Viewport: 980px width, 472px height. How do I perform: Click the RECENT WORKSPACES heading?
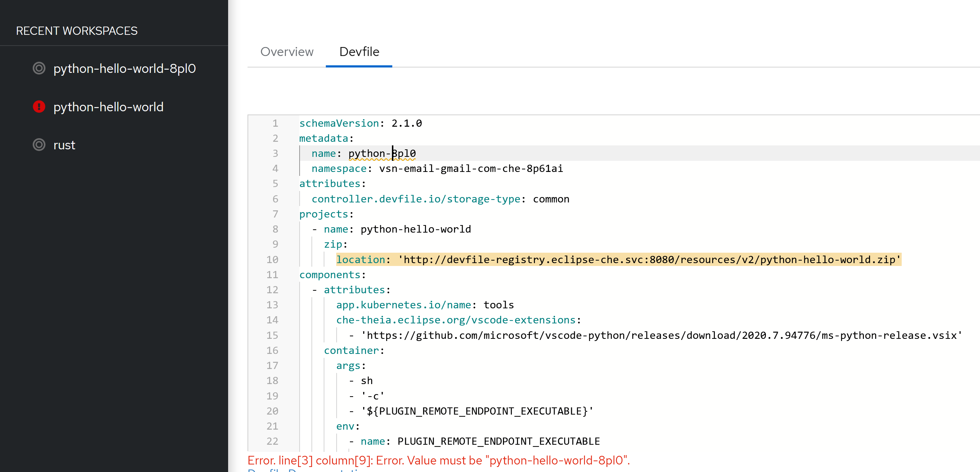(x=77, y=31)
